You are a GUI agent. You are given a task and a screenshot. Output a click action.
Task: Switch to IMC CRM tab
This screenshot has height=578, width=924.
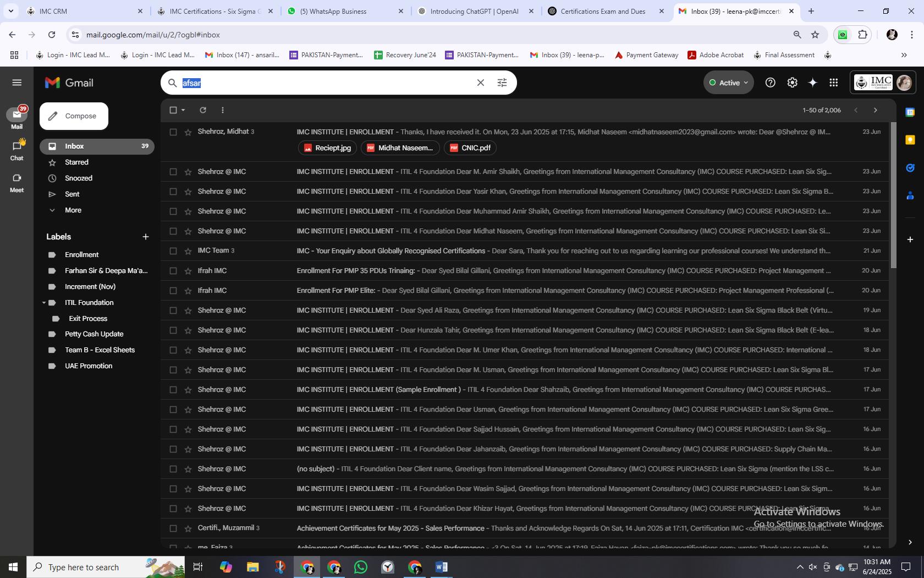coord(85,11)
